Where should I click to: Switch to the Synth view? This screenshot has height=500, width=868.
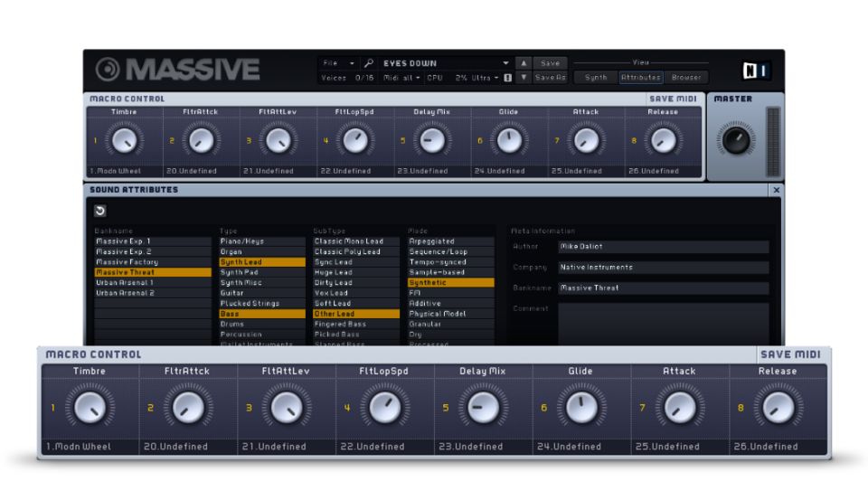[x=596, y=78]
